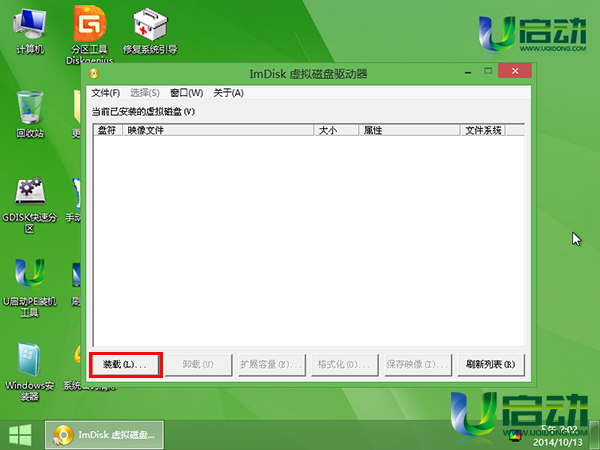Screen dimensions: 600x450
Task: Sort by the 属性 column header
Action: pos(409,130)
